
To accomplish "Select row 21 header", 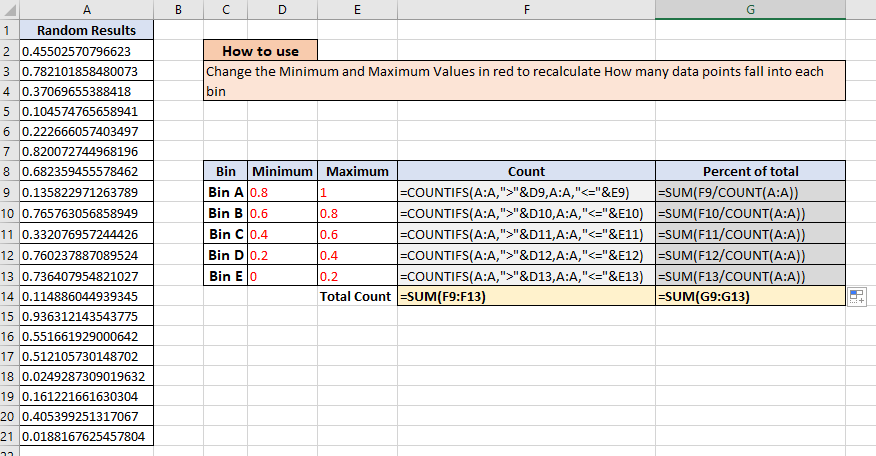I will (x=9, y=436).
